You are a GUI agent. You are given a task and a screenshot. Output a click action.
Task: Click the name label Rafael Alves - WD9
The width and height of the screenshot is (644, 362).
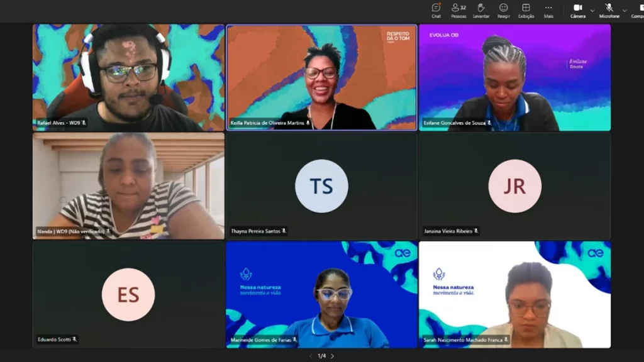point(58,123)
